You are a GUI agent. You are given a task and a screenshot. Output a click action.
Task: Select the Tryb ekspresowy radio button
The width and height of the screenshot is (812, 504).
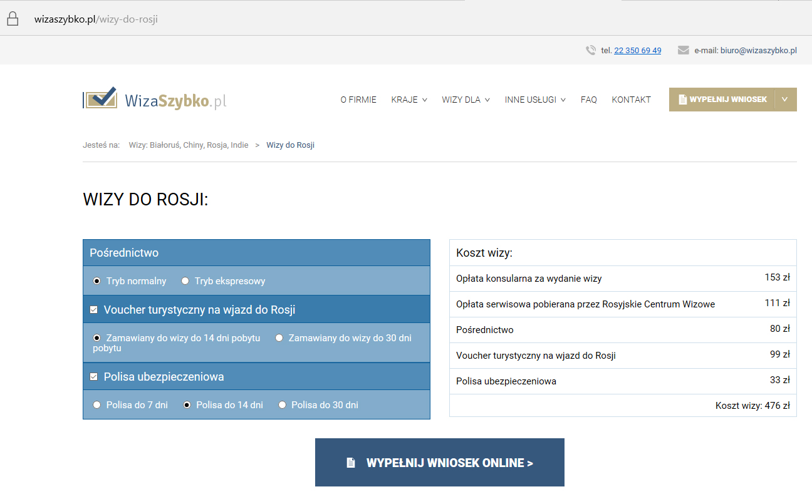pos(185,281)
